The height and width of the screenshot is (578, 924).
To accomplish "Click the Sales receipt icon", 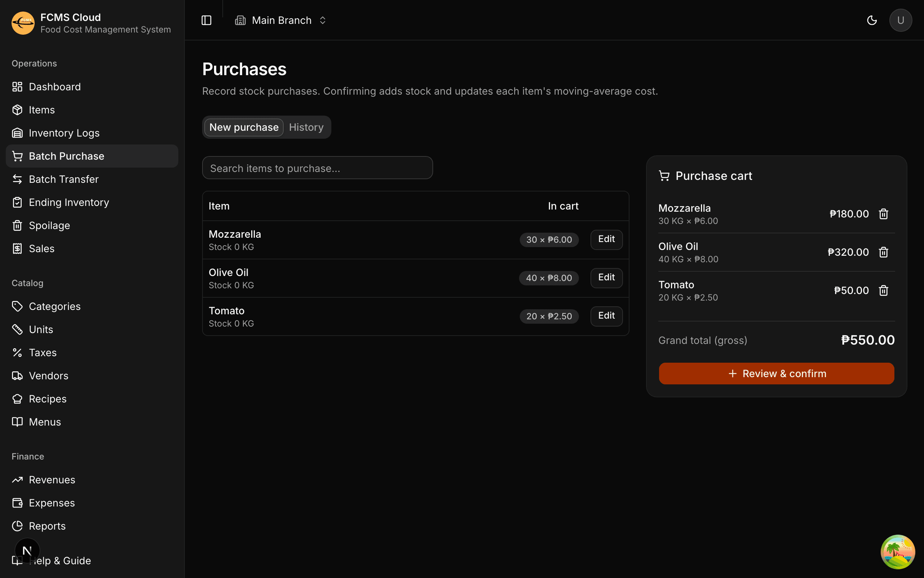I will (17, 249).
